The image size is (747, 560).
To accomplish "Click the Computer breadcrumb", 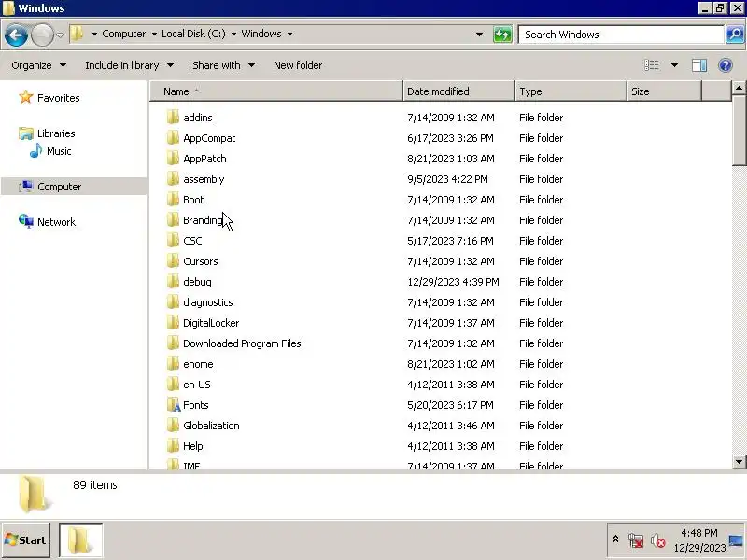I will coord(124,34).
